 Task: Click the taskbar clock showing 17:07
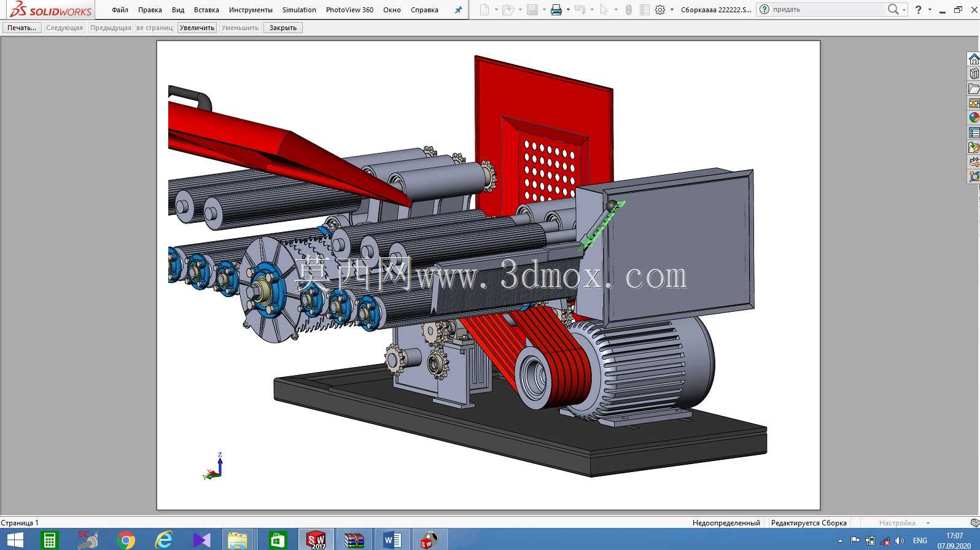(x=954, y=540)
